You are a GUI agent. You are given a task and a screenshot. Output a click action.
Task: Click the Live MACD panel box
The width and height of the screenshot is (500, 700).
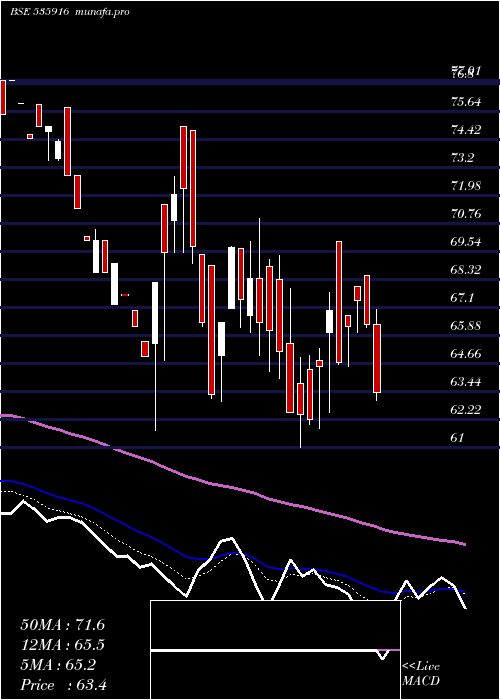[275, 650]
